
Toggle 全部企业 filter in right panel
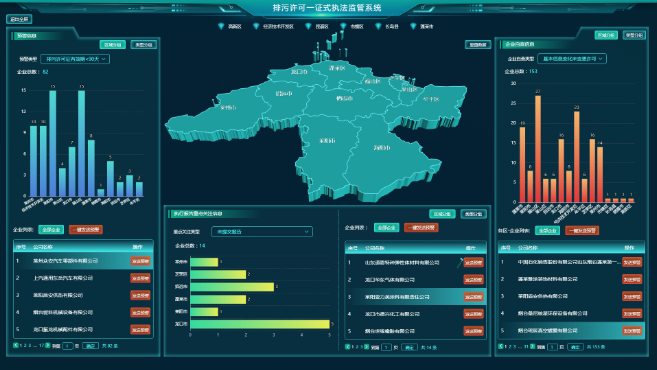pyautogui.click(x=547, y=230)
